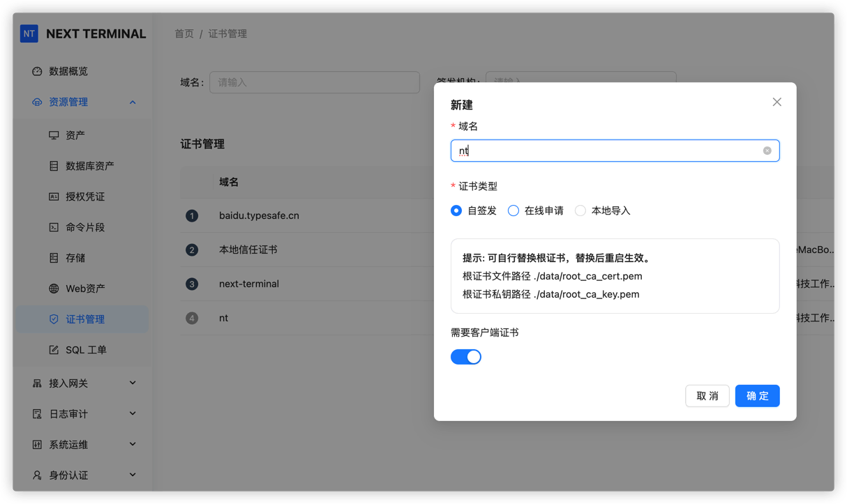Screen dimensions: 847x504
Task: Choose 本地导入 as certificate type
Action: pos(580,210)
